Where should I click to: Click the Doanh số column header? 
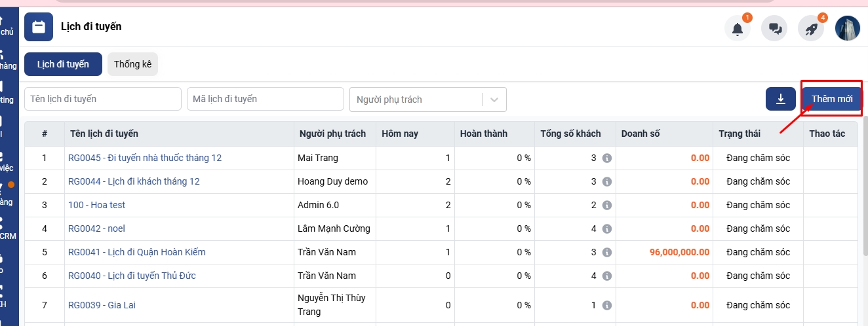click(x=641, y=134)
